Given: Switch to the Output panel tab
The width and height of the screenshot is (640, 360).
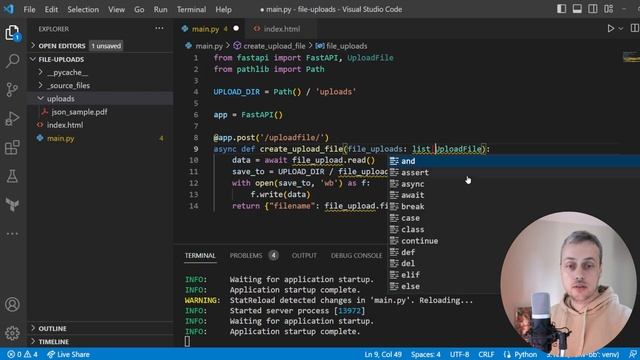Looking at the screenshot, I should point(304,256).
